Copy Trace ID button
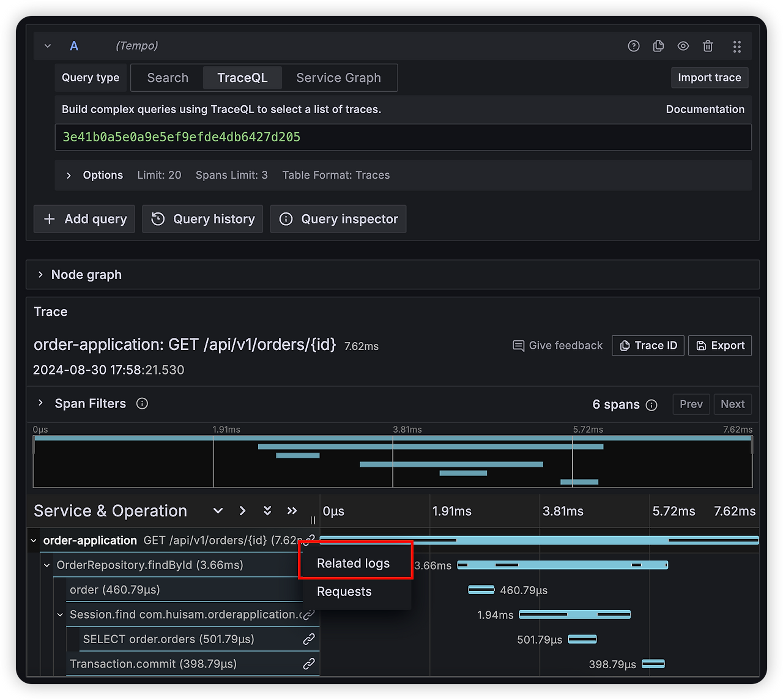Screen dimensions: 783x700 tap(648, 346)
